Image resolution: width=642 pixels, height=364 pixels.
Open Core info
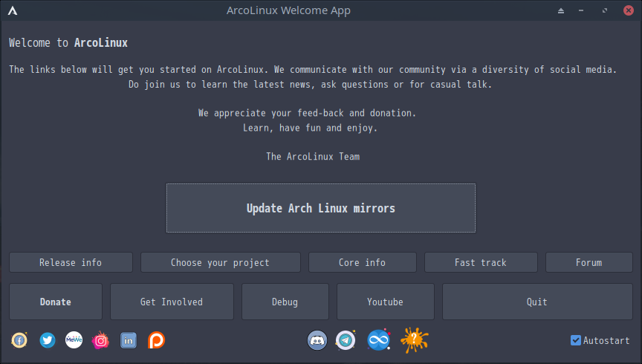(x=363, y=262)
